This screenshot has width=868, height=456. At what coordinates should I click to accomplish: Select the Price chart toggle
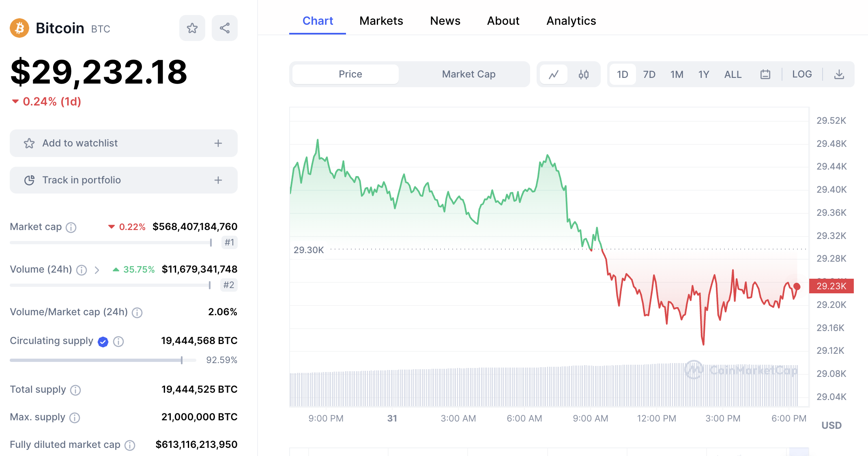pos(350,74)
